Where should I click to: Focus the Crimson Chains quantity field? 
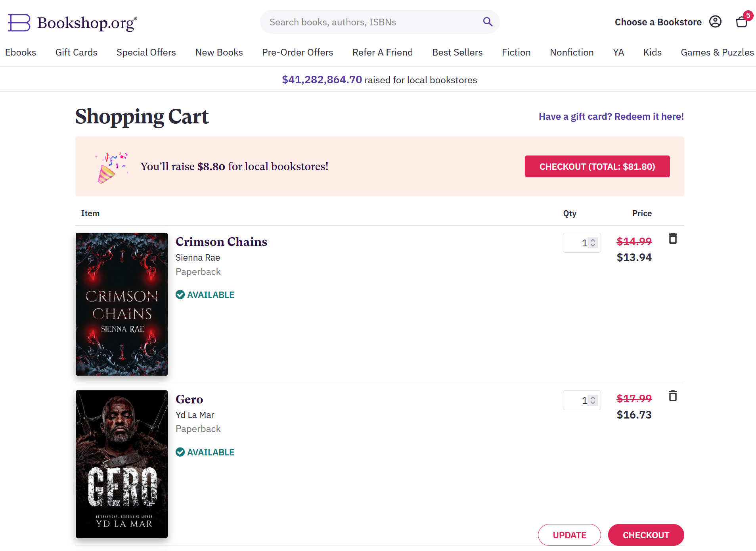[x=582, y=243]
